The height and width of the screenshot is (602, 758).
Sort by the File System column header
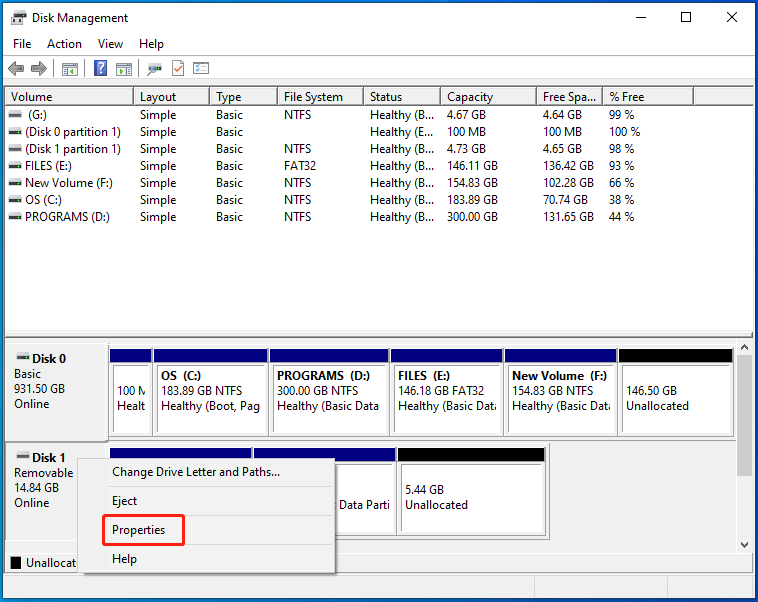[x=321, y=97]
